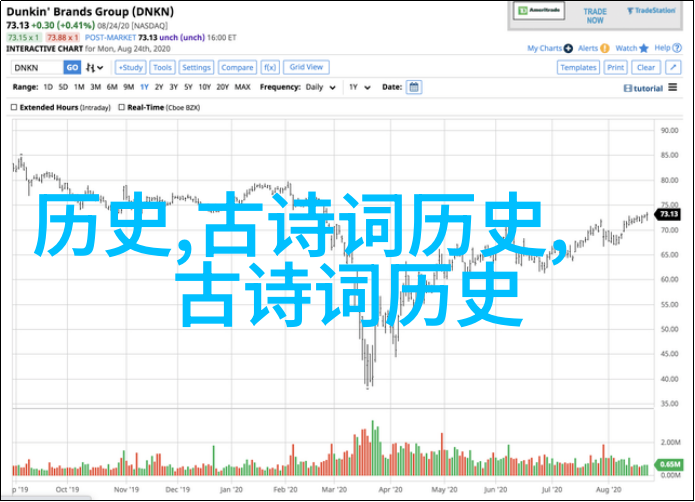The width and height of the screenshot is (695, 502).
Task: Open the hamburger menu icon
Action: click(673, 87)
